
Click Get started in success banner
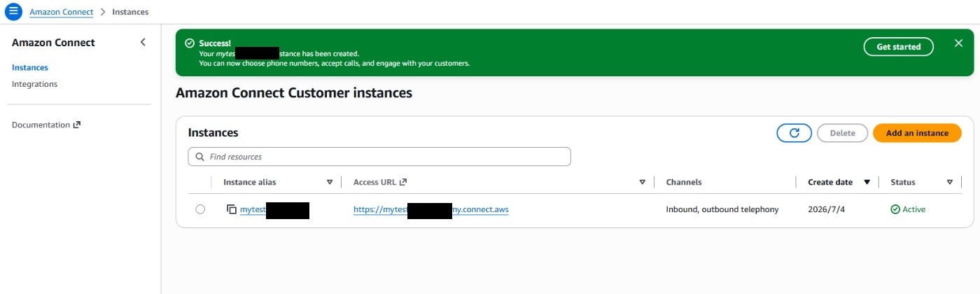click(898, 47)
